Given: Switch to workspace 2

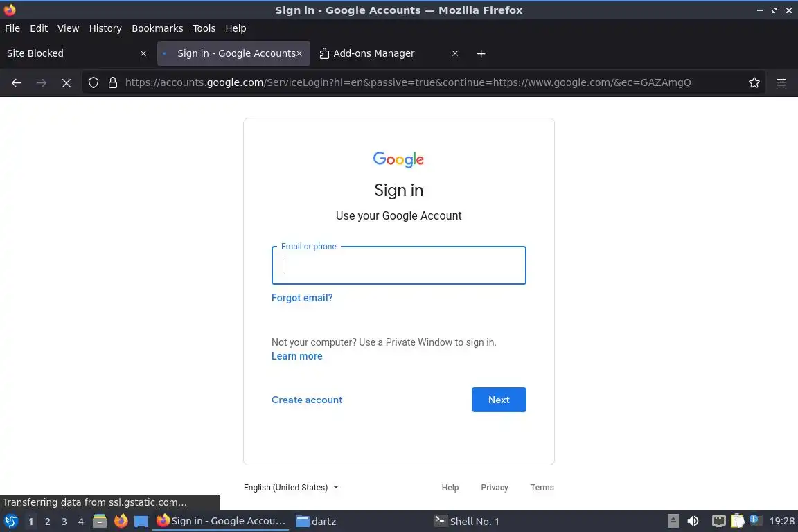Looking at the screenshot, I should 47,522.
